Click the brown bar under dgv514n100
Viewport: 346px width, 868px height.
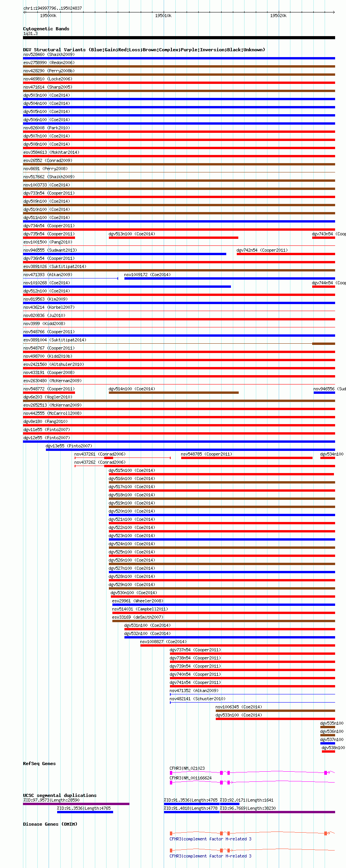(x=174, y=393)
